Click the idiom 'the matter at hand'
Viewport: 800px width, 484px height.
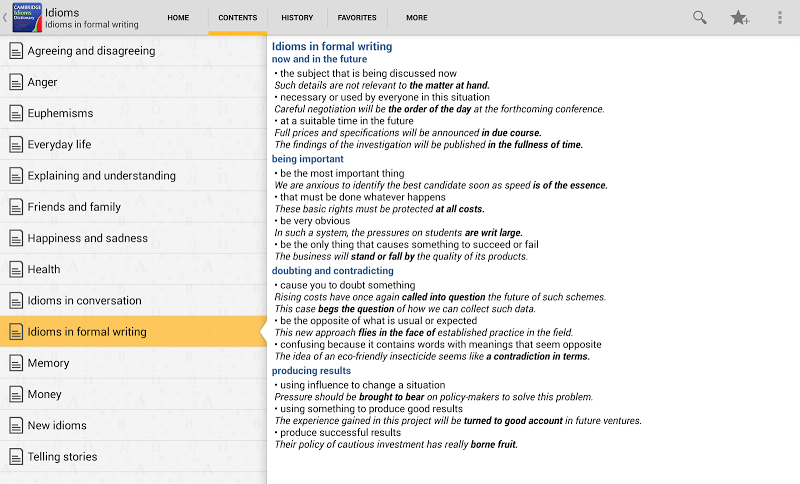449,85
